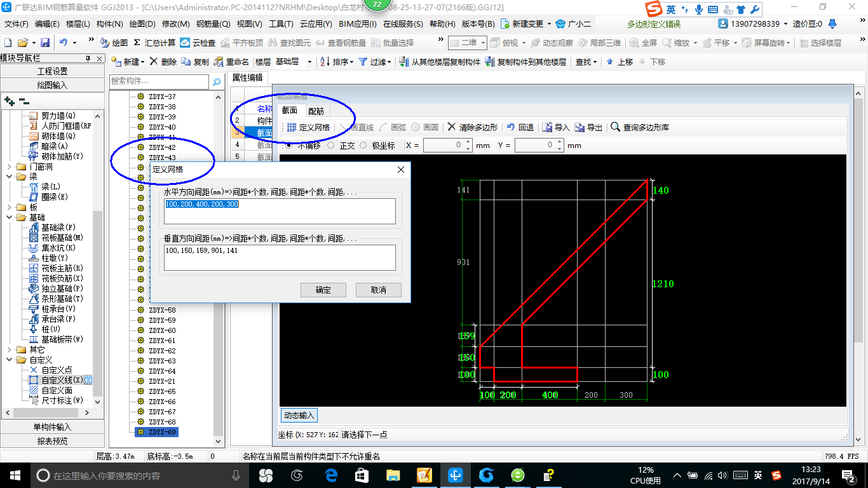Select 自定义点 tree item
This screenshot has width=868, height=488.
51,370
